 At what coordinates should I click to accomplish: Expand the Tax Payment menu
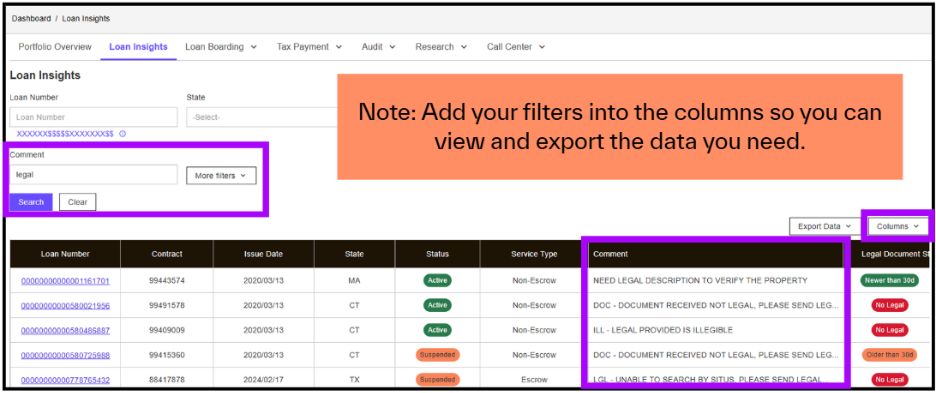[x=309, y=47]
